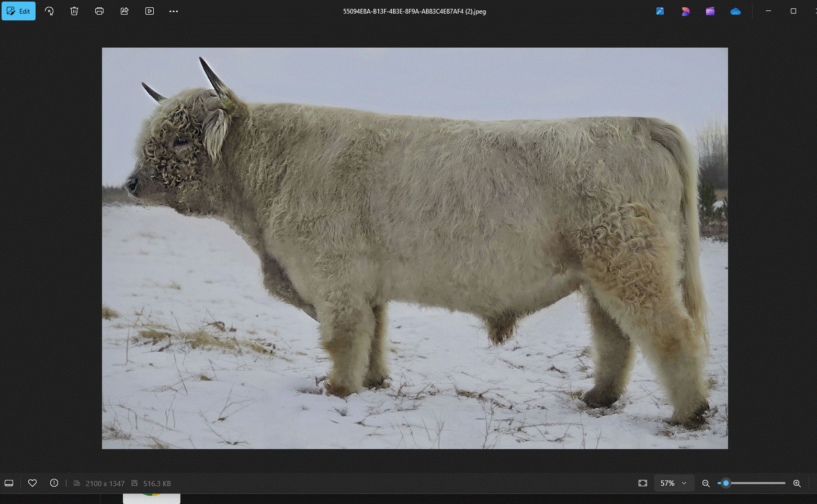Minimize the Photos window

click(768, 11)
